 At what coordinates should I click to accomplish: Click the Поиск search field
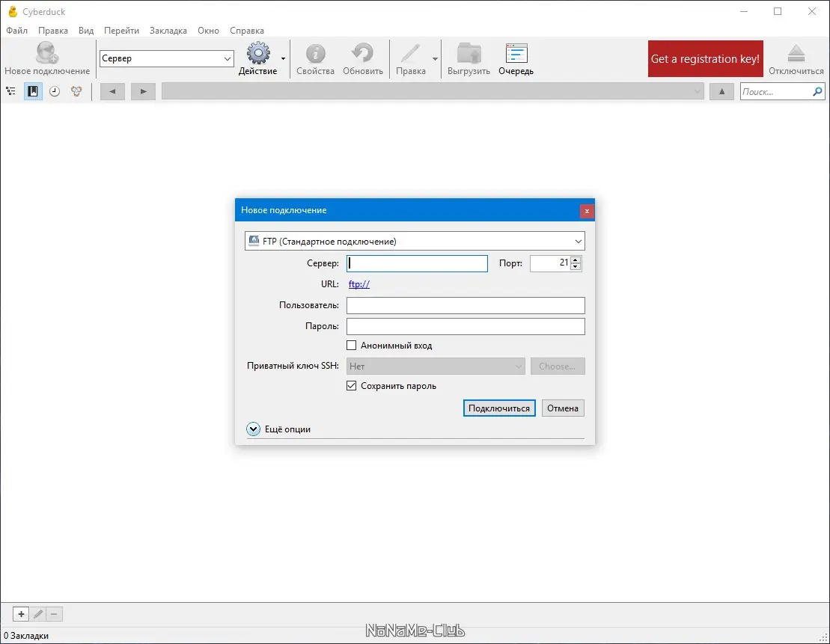point(775,91)
